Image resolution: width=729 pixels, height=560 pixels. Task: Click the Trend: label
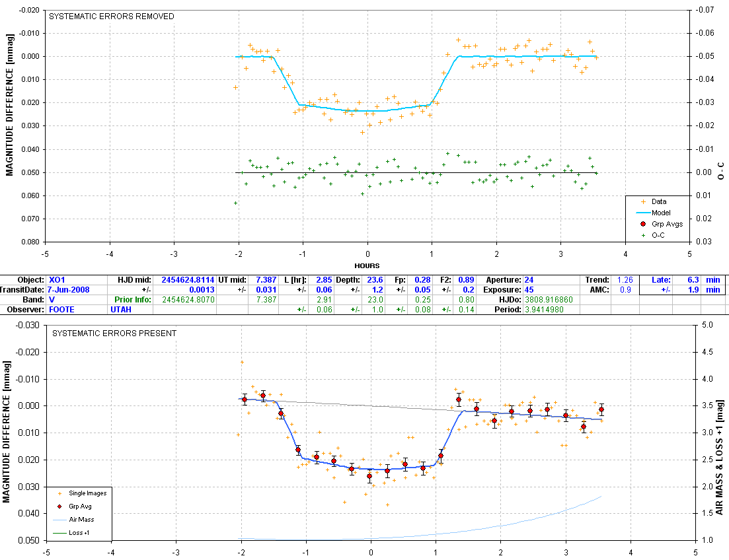click(597, 280)
